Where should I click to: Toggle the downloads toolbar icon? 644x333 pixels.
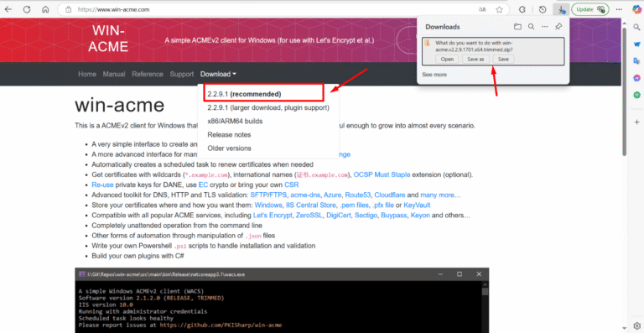[x=561, y=9]
